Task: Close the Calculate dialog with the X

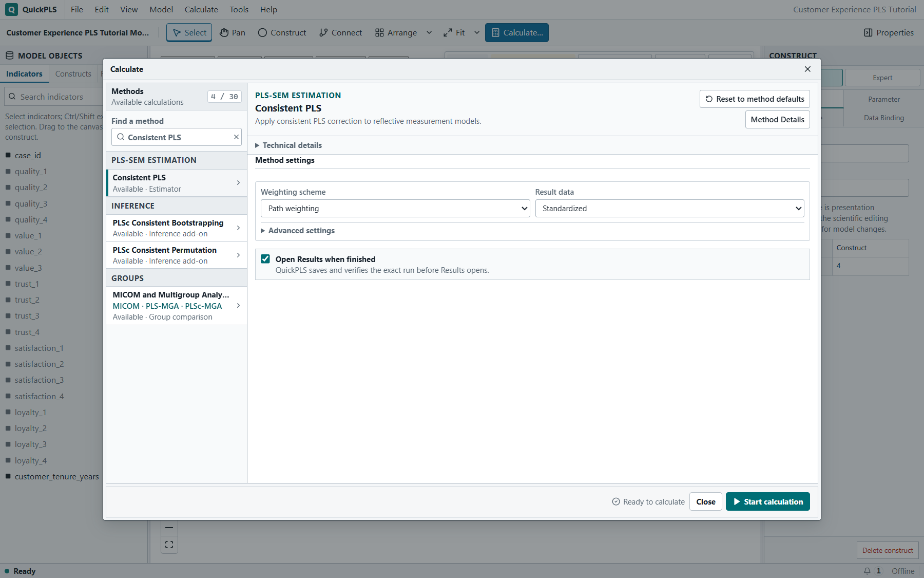Action: (x=807, y=69)
